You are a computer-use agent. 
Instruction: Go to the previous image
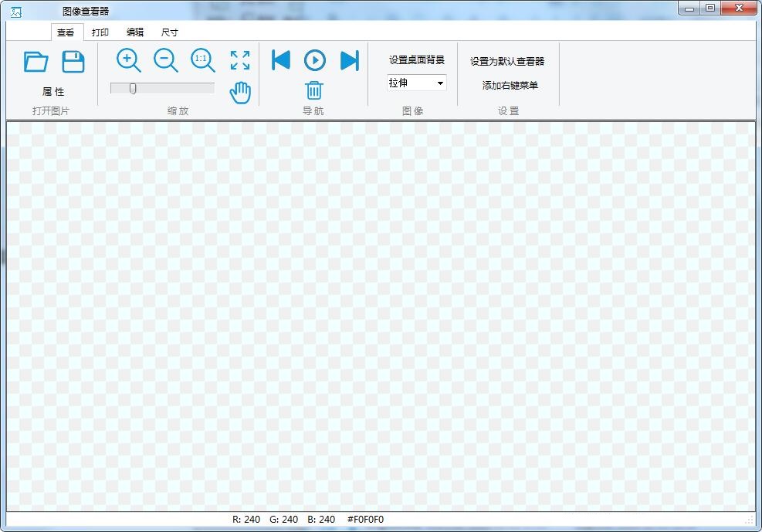[280, 60]
